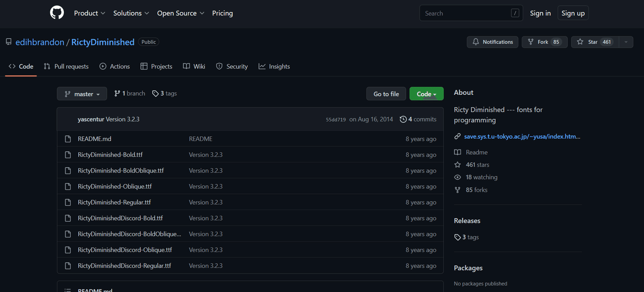
Task: Open RictyDiminishedDiscord-Regular.ttf file
Action: click(125, 266)
